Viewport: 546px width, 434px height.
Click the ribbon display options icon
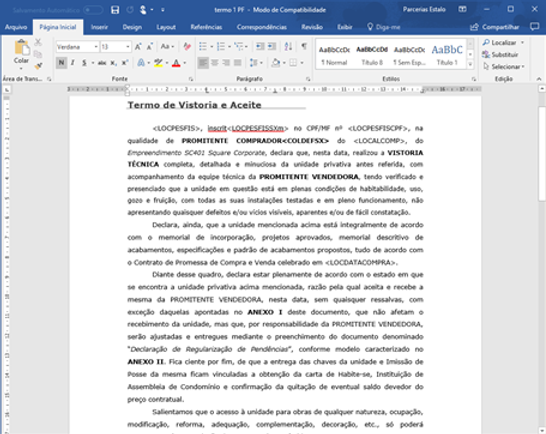pos(462,9)
